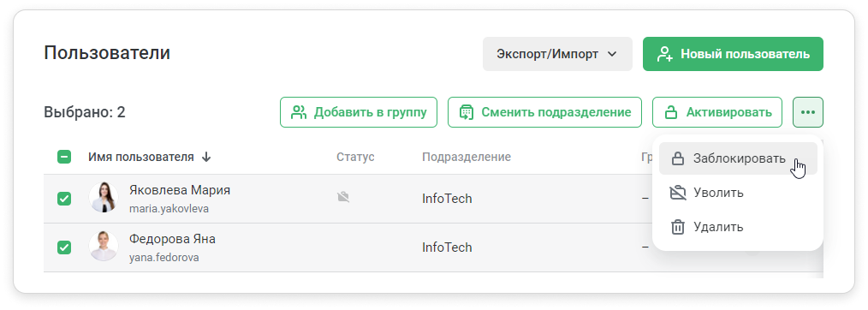
Task: Click the Подразделение column header
Action: (467, 158)
